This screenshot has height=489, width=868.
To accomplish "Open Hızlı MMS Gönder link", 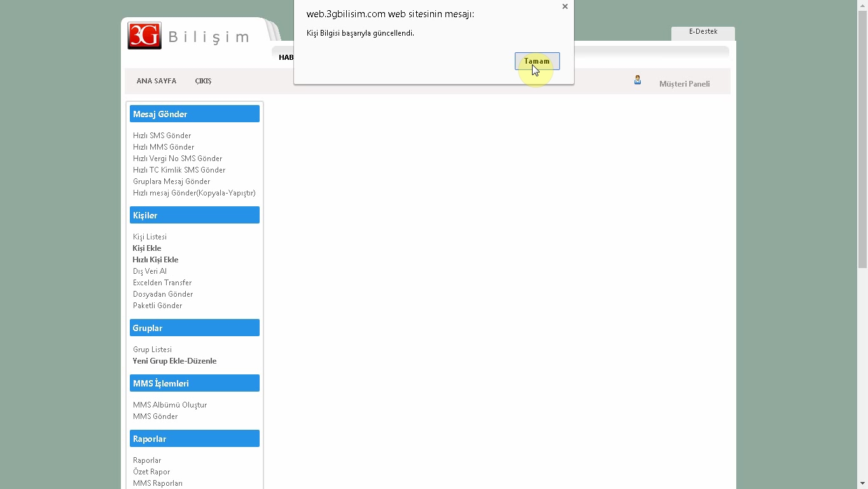I will click(164, 147).
